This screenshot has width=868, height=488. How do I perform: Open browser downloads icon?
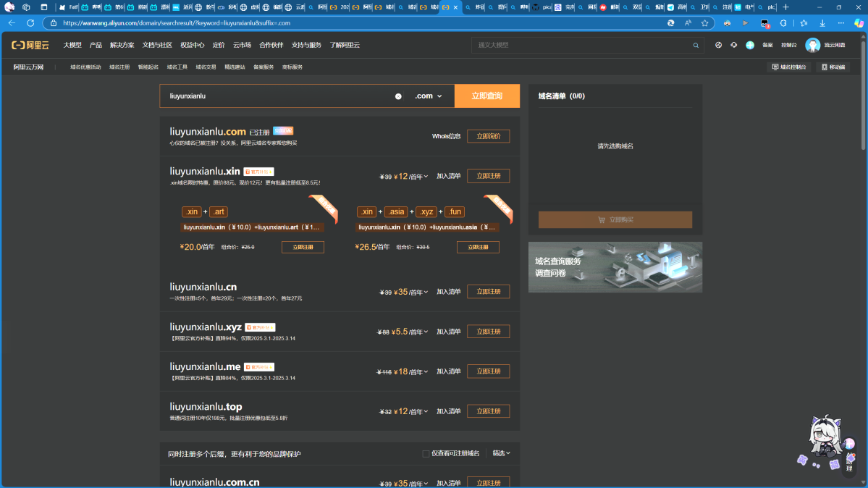coord(822,23)
